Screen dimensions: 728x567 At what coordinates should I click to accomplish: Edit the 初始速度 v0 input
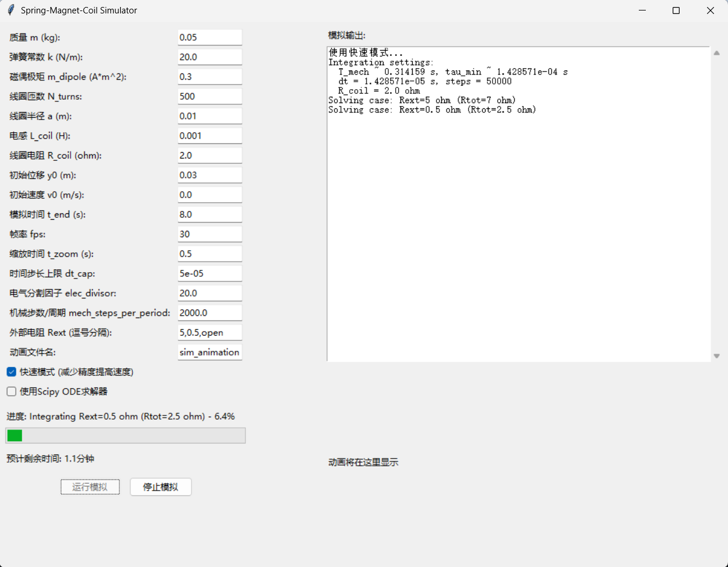[210, 195]
